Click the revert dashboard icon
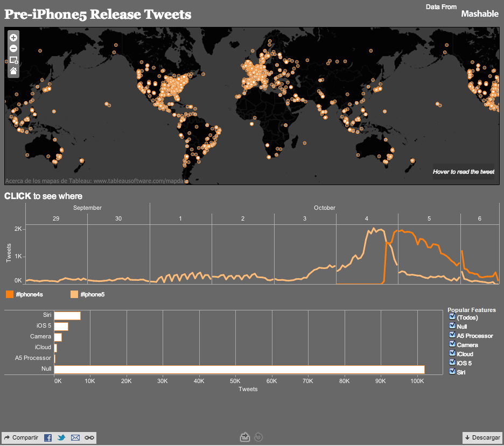The height and width of the screenshot is (446, 504). pos(258,437)
